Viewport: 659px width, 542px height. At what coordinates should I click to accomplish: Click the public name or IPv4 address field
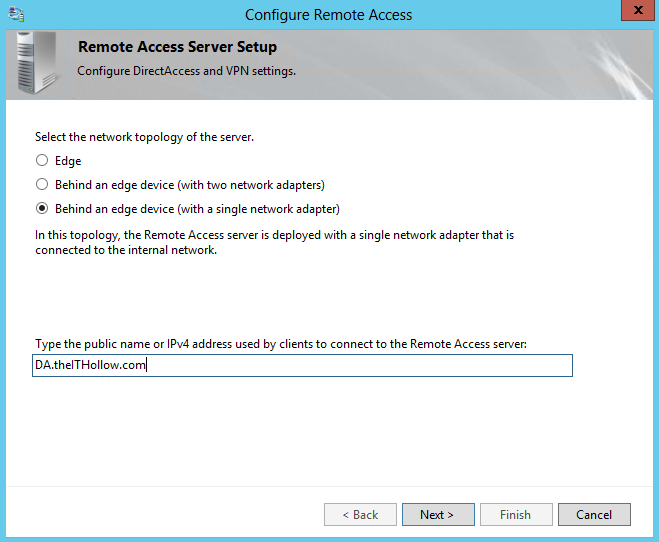click(303, 366)
